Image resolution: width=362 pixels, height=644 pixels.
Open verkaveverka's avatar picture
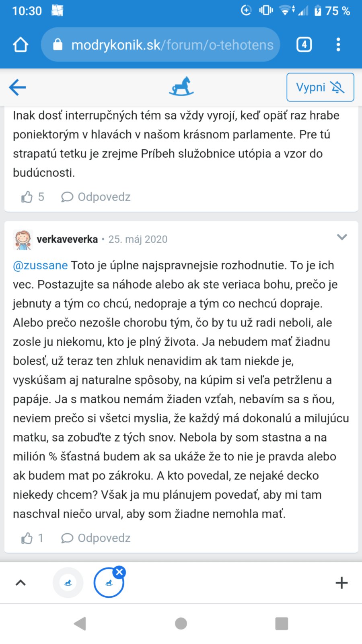click(x=23, y=239)
